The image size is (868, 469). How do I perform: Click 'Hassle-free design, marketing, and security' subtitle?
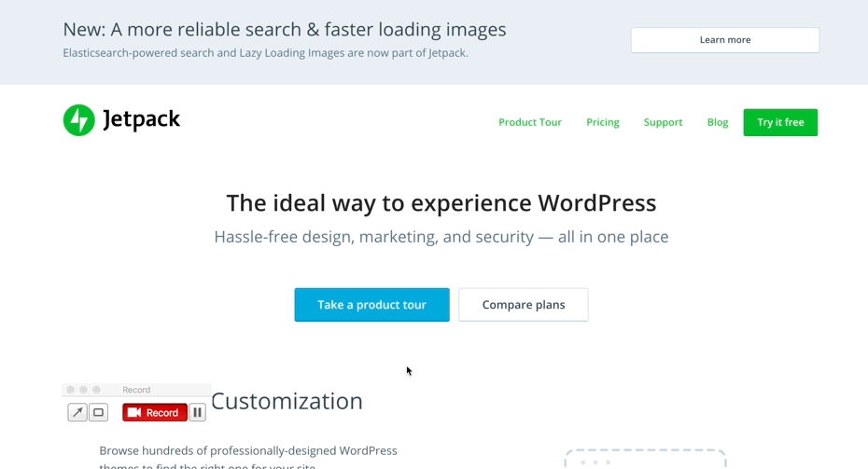pos(441,237)
